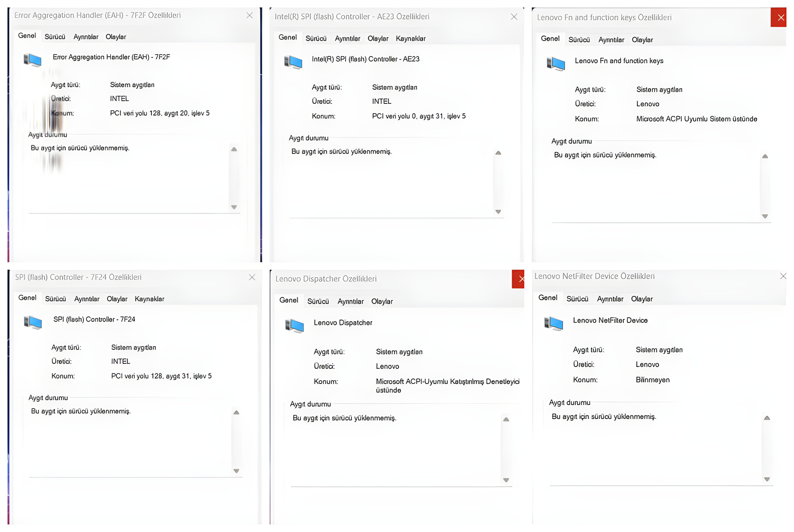Screen dimensions: 794x532
Task: Select Genel tab in SPI Controller 7F24 window
Action: click(x=28, y=298)
